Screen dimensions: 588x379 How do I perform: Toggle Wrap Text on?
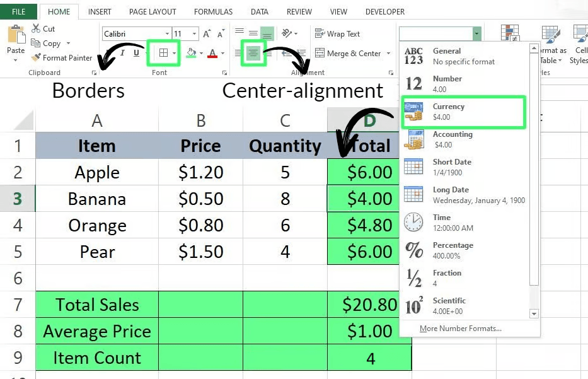[x=337, y=34]
